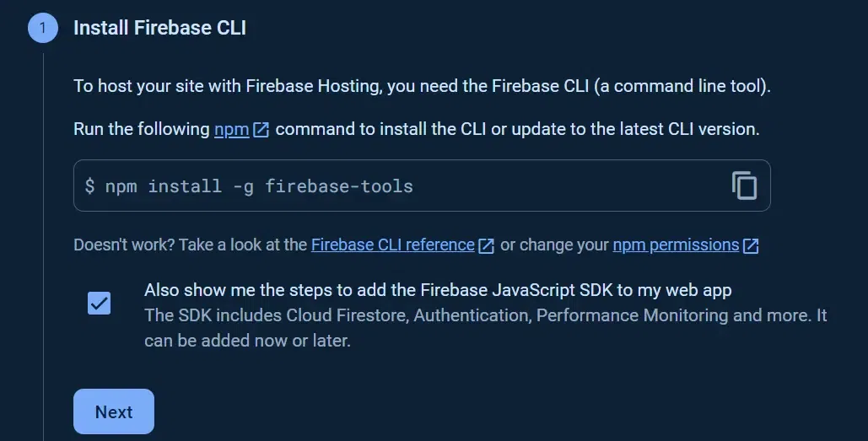Click the external-link icon beside npm
Screen dimensions: 868x441
point(261,130)
